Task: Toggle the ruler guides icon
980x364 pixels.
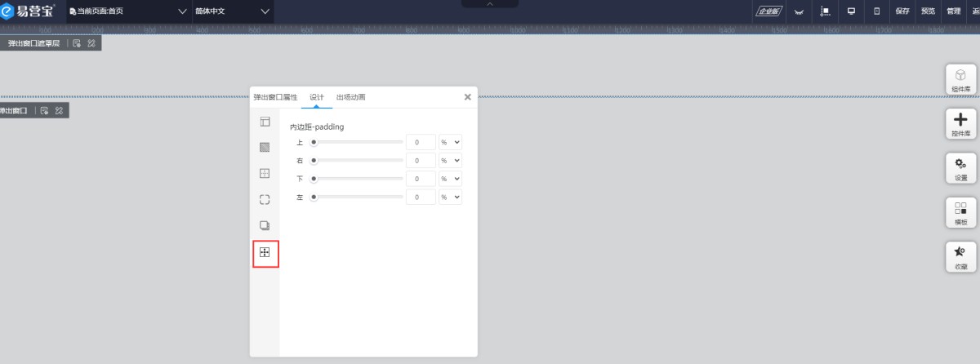Action: 826,11
